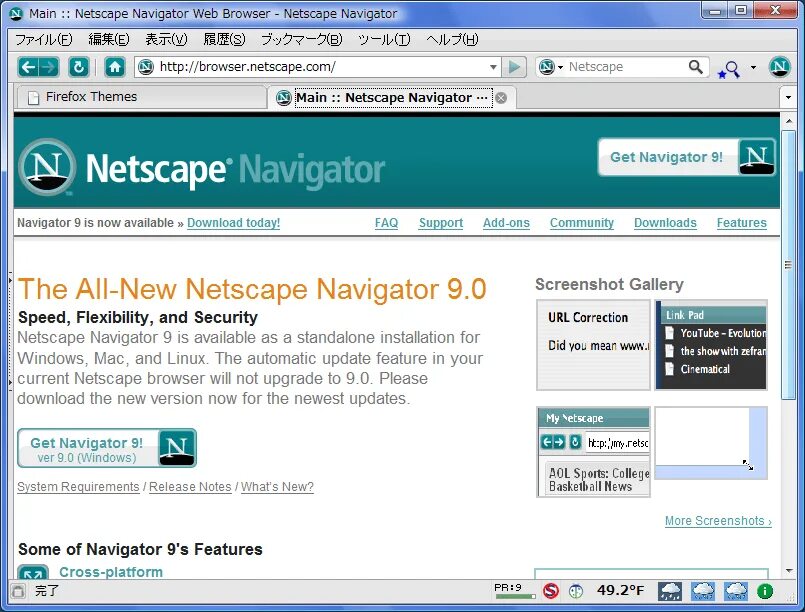Open the list all tabs dropdown
The height and width of the screenshot is (612, 805).
point(788,98)
